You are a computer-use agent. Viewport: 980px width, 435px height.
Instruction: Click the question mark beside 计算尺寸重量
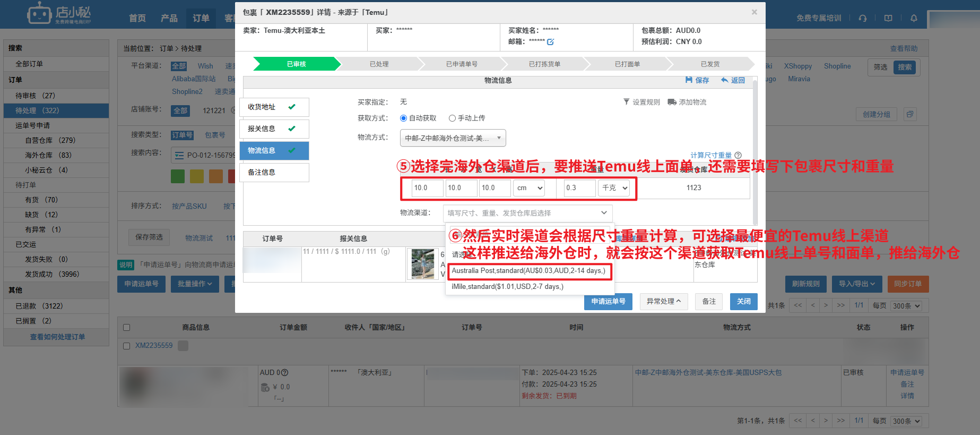coord(738,155)
